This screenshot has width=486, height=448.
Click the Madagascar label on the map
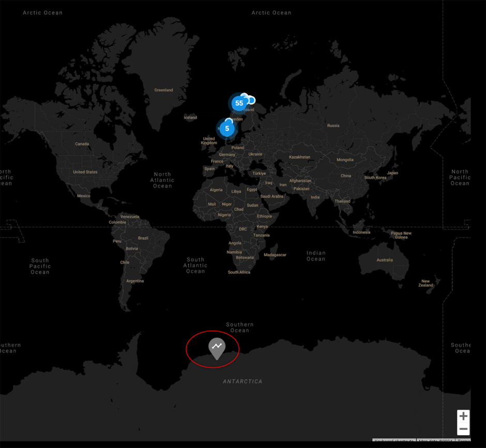pyautogui.click(x=275, y=255)
